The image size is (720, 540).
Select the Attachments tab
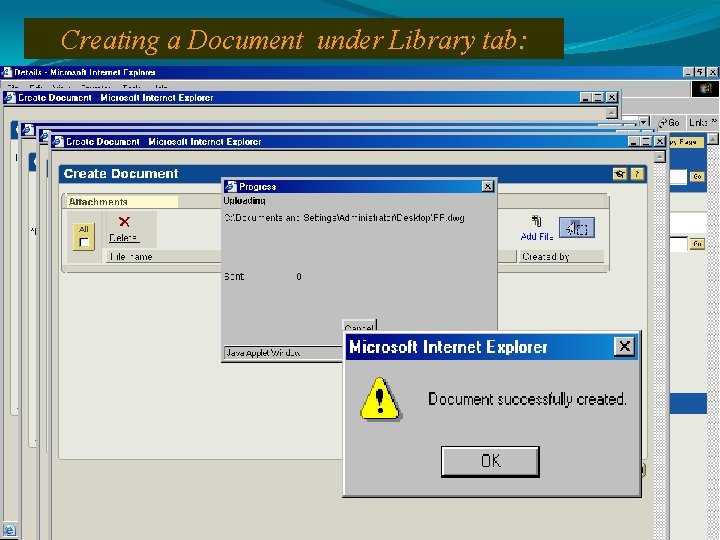coord(122,202)
